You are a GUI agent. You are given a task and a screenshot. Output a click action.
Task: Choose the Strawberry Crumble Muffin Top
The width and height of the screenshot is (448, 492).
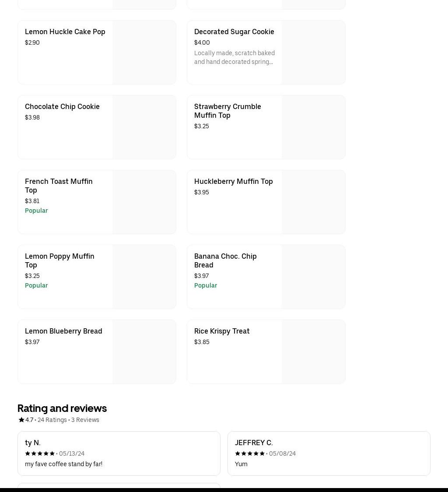point(227,111)
